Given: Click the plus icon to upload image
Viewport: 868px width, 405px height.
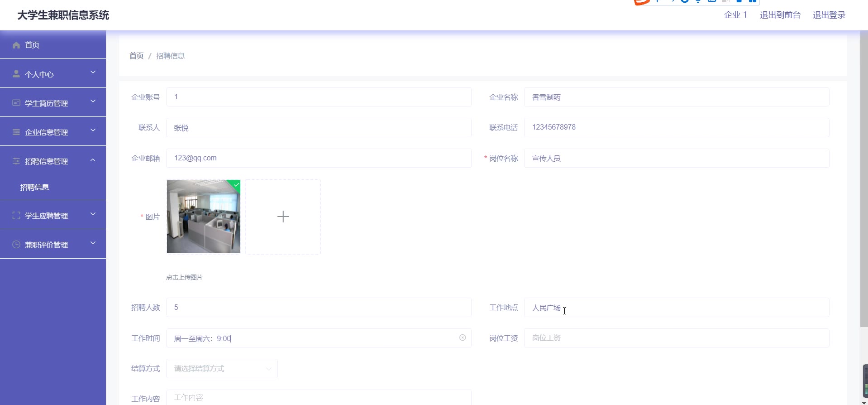Looking at the screenshot, I should (x=283, y=217).
